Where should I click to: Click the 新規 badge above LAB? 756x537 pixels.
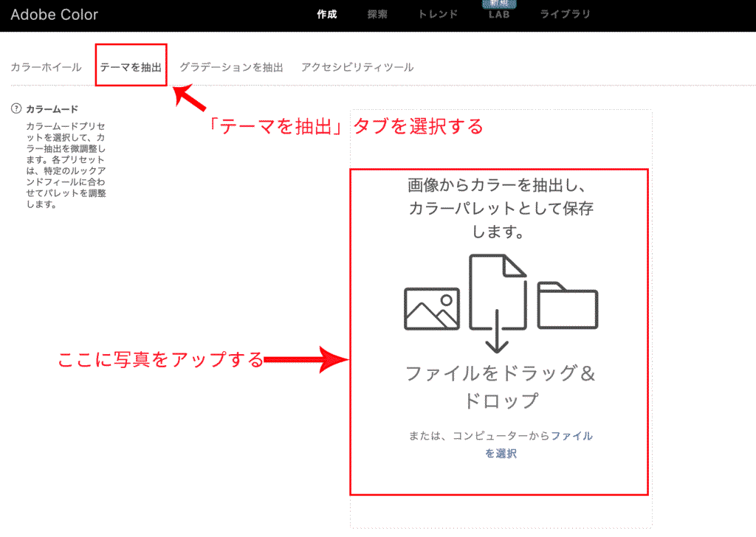click(x=499, y=4)
